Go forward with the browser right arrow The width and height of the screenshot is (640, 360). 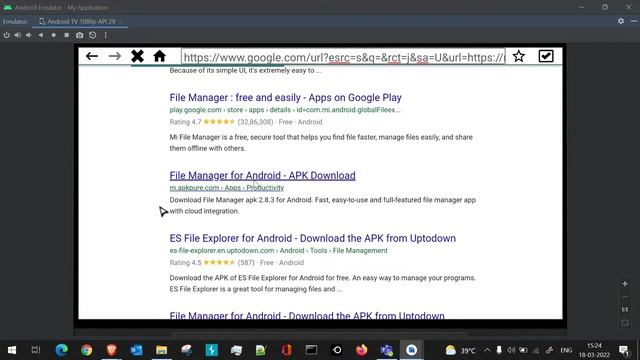[x=115, y=56]
